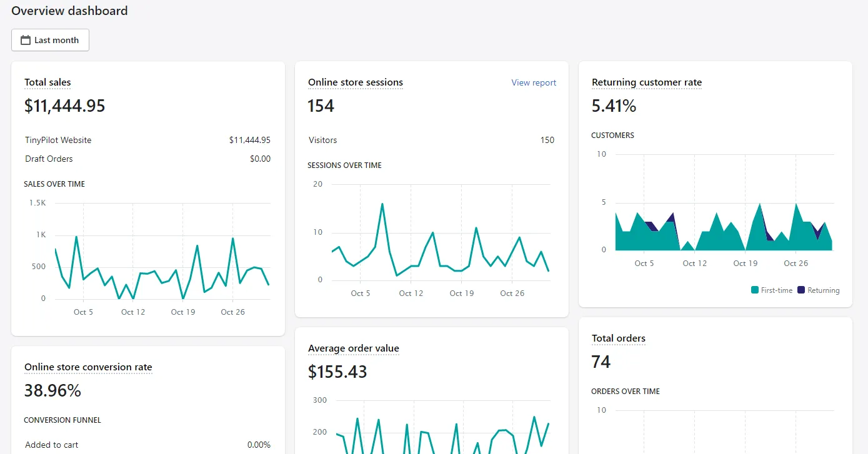Click the Online store sessions title

[x=355, y=82]
